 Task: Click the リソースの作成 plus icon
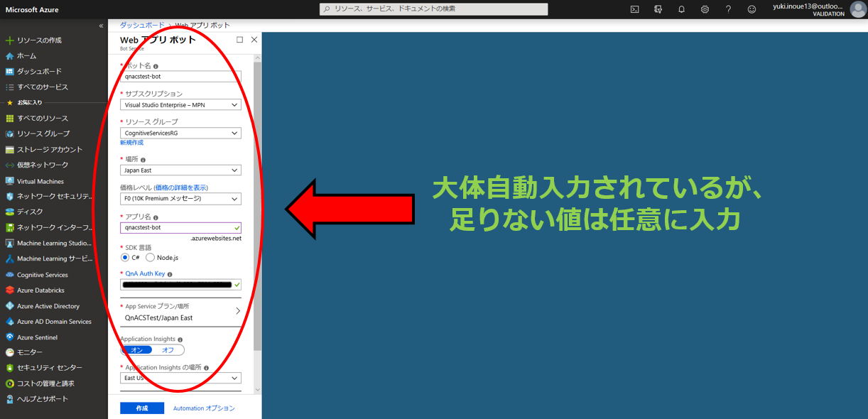10,40
